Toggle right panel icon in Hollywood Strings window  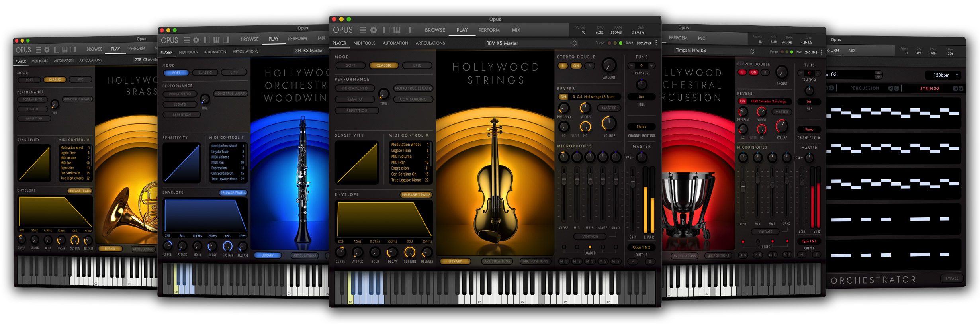pos(408,30)
